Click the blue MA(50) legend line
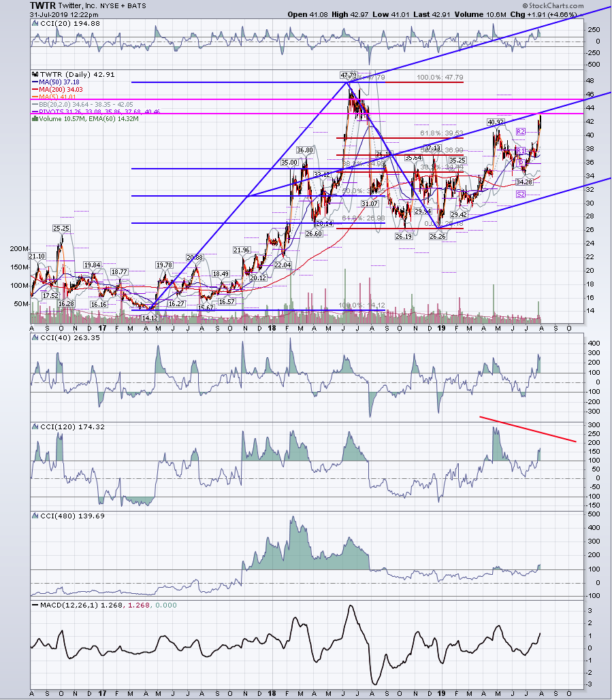612x700 pixels. (x=35, y=82)
